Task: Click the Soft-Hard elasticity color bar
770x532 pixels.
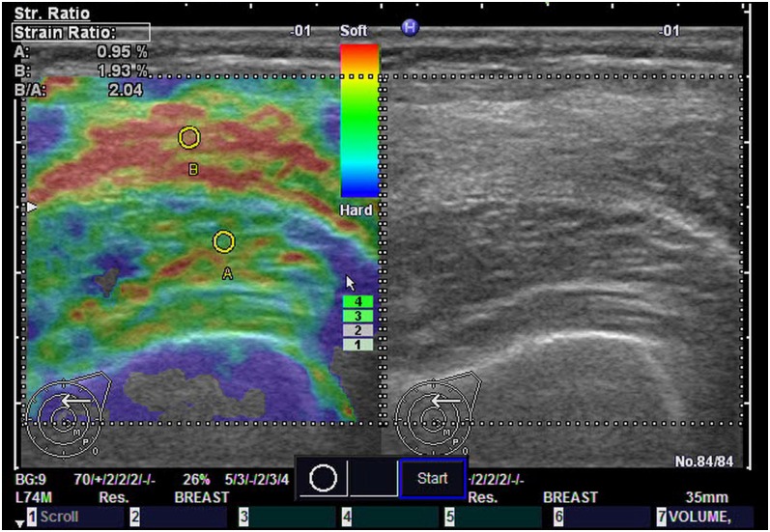Action: (359, 121)
